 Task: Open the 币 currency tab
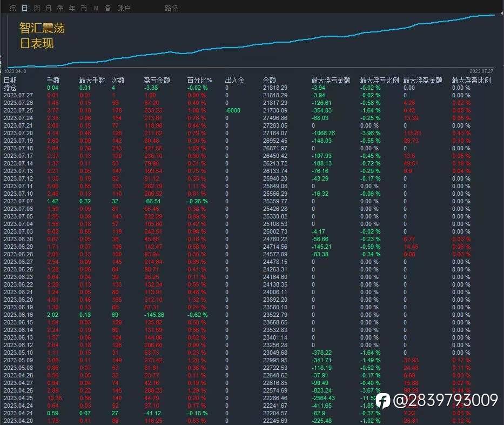[84, 8]
